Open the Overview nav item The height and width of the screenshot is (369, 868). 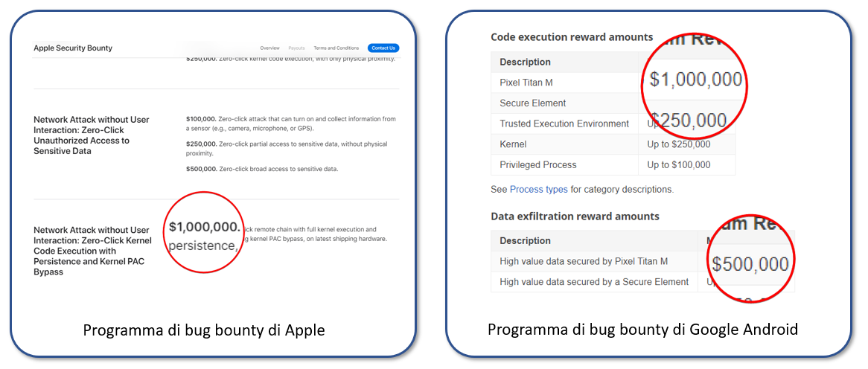coord(269,48)
